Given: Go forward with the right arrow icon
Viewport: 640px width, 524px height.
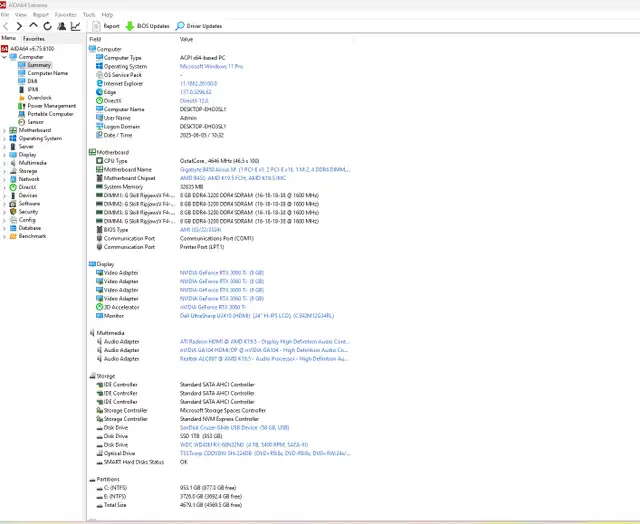Looking at the screenshot, I should click(19, 26).
